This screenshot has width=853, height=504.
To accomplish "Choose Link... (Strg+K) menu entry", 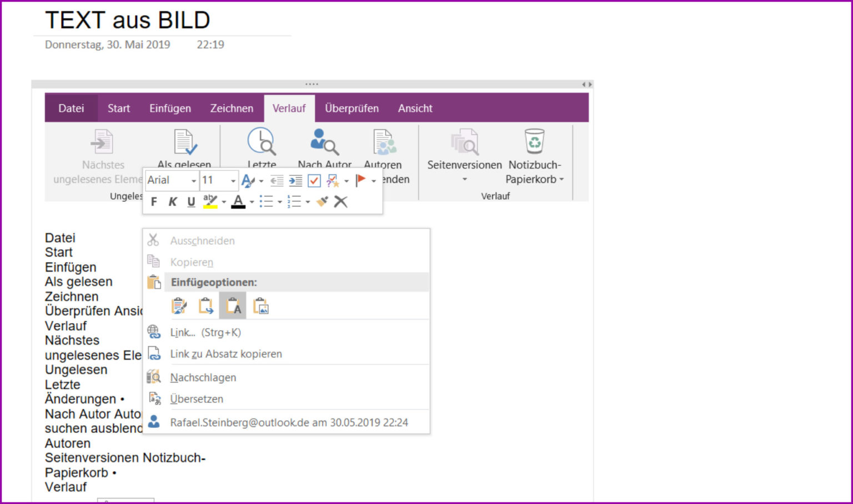I will (x=286, y=332).
